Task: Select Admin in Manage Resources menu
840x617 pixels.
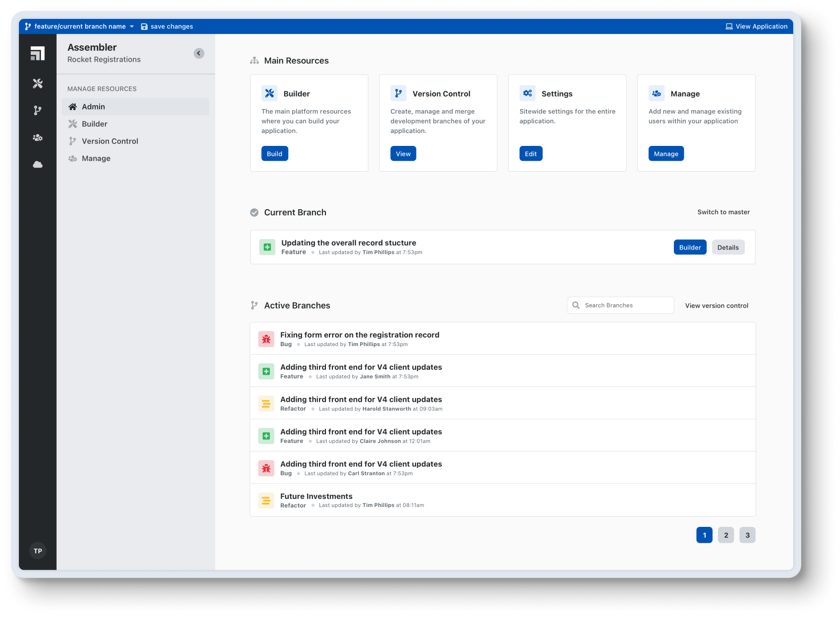Action: click(135, 107)
